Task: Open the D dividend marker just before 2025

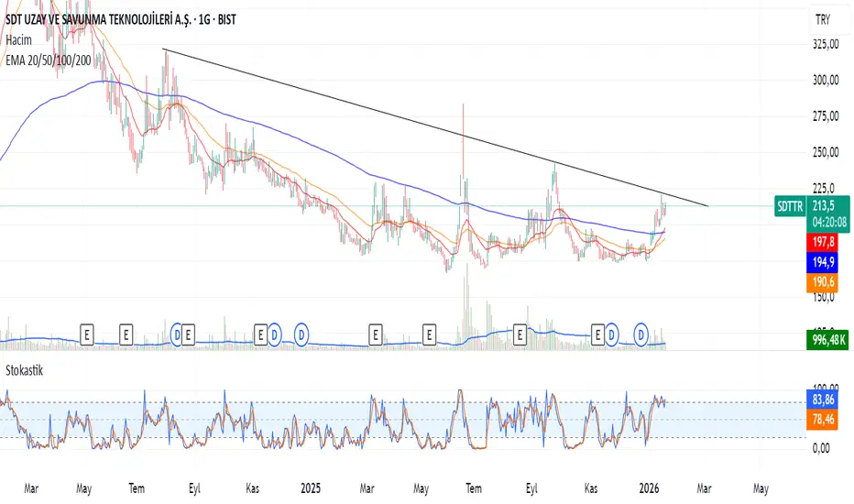Action: click(301, 334)
